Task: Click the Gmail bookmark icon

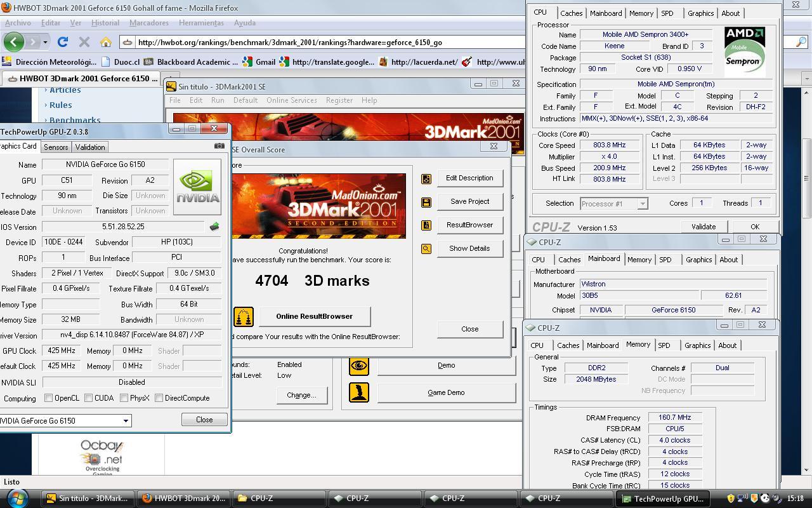Action: coord(248,62)
